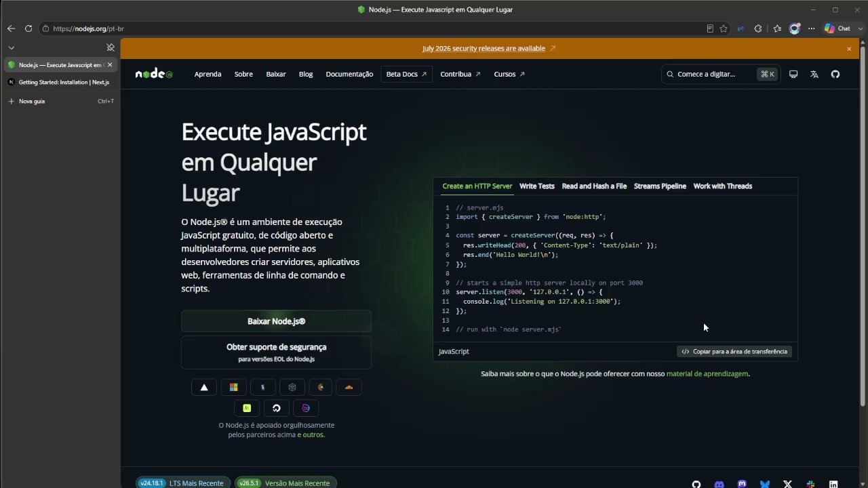The height and width of the screenshot is (488, 868).
Task: Open the v24.18.1 LTS Mais Recente badge
Action: click(x=182, y=483)
